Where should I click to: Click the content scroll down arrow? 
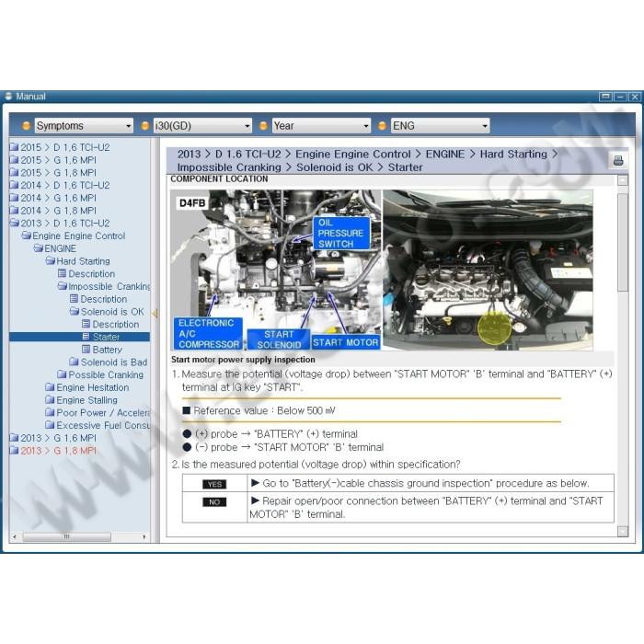coord(623,532)
